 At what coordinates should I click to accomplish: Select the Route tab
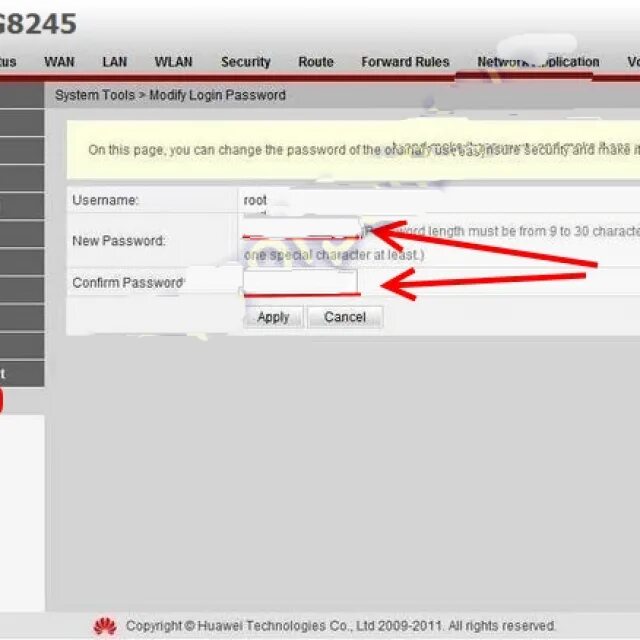pyautogui.click(x=316, y=62)
